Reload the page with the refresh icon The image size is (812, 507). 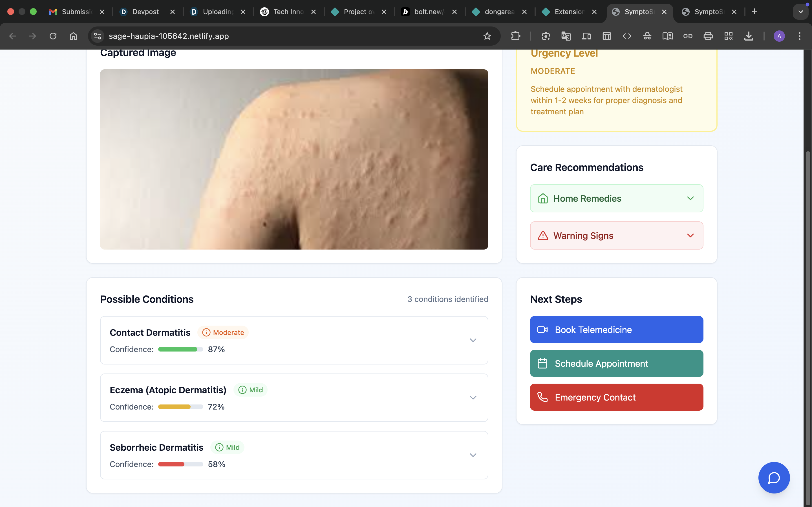(53, 36)
